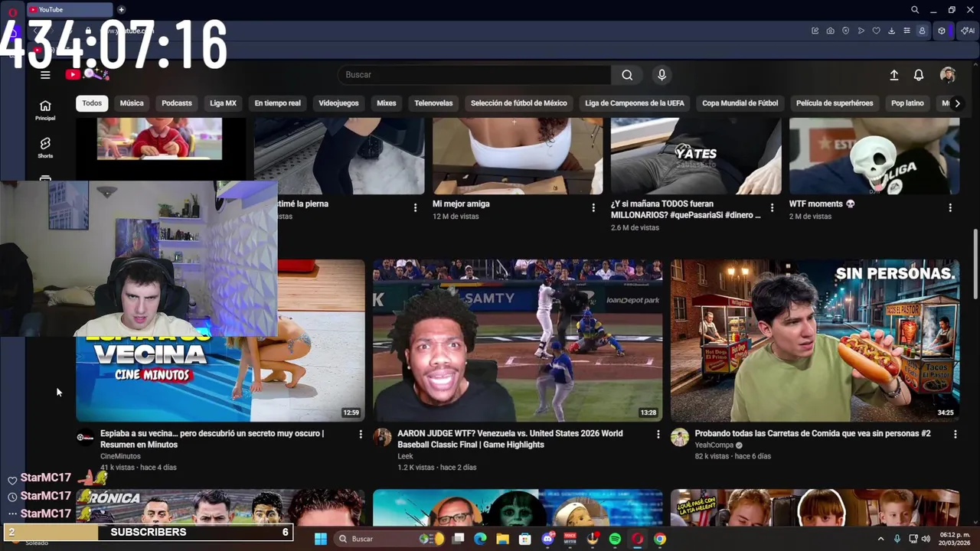The width and height of the screenshot is (980, 551).
Task: Filter by Copa Mundial de Fútbol chip
Action: click(740, 103)
